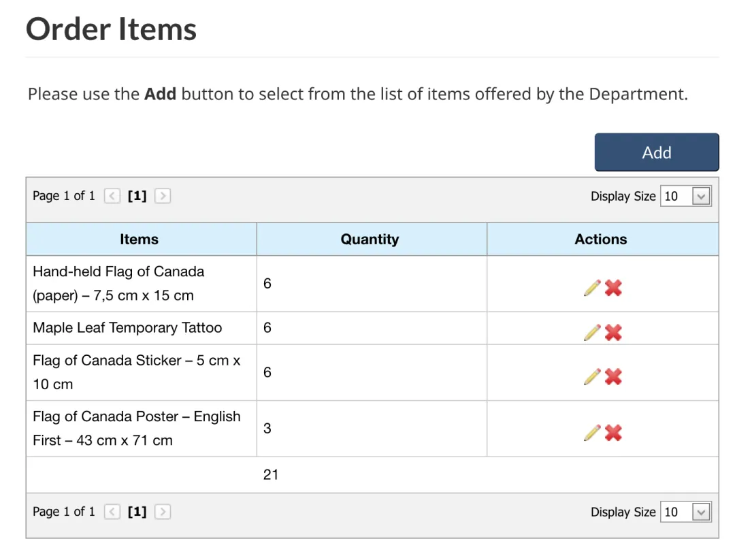Select page [1] in bottom pager
Viewport: 735px width, 560px height.
click(x=137, y=512)
